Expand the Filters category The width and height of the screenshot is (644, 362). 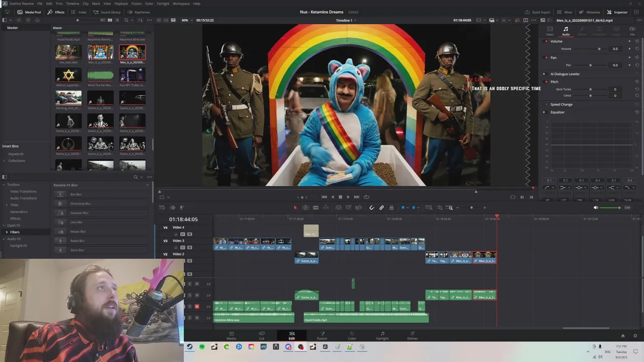7,232
